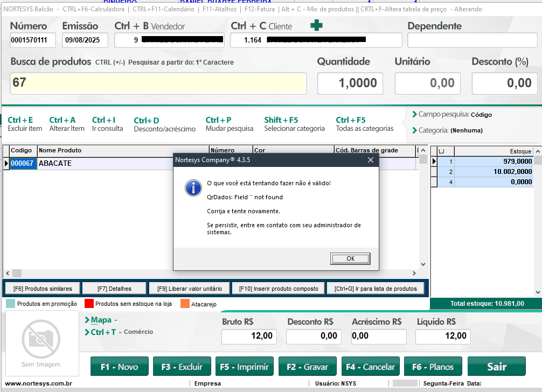Click the Campo pesquisa chevron icon
Image resolution: width=542 pixels, height=392 pixels.
tap(414, 114)
